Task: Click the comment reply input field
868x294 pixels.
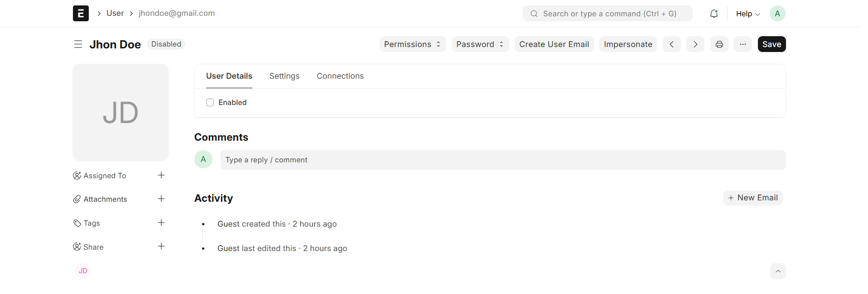Action: [x=503, y=160]
